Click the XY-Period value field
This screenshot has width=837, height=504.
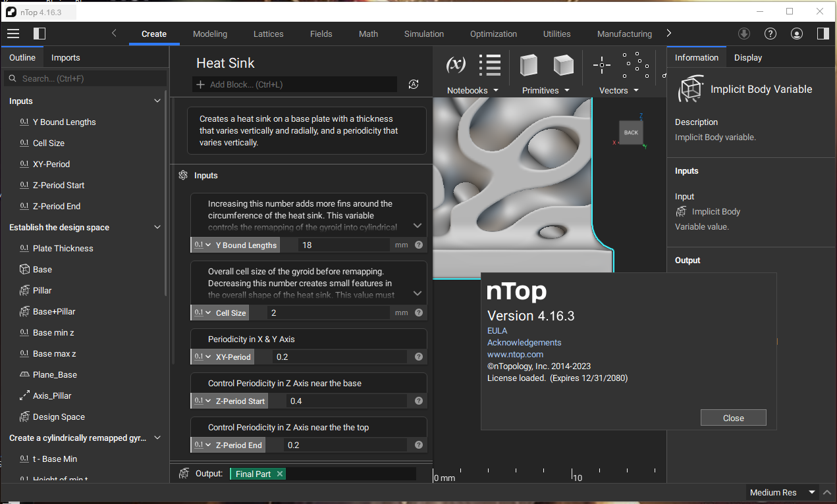339,357
